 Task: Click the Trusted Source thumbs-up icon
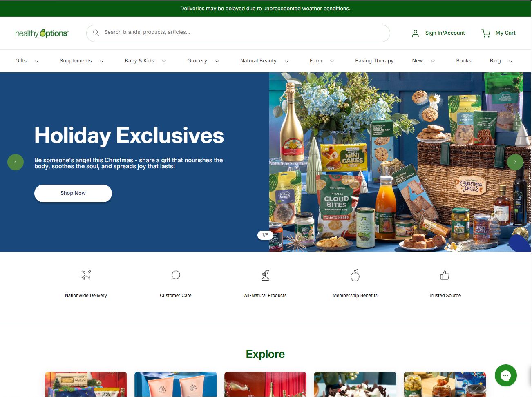pyautogui.click(x=445, y=275)
